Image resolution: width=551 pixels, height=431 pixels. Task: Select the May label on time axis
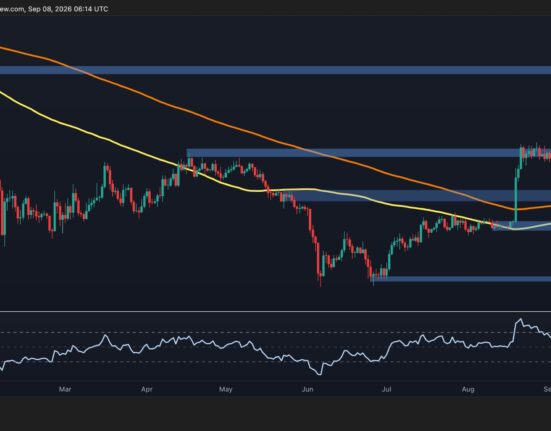[x=226, y=389]
